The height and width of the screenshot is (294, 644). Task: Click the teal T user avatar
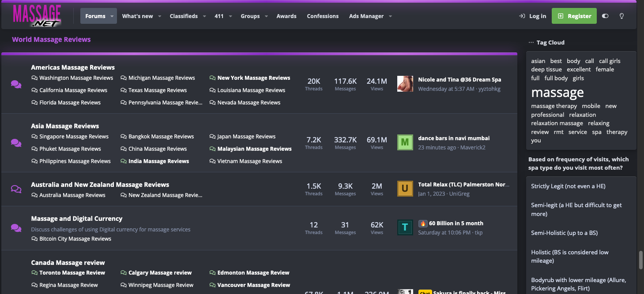point(405,227)
